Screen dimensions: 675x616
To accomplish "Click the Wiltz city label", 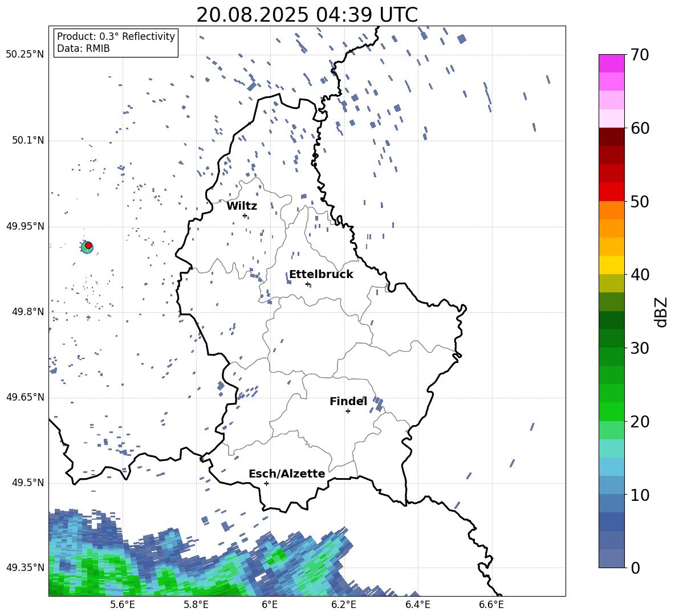I will click(x=242, y=206).
